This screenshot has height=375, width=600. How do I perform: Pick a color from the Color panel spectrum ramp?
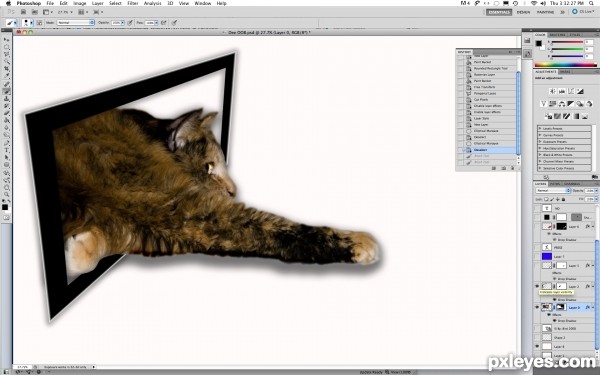pyautogui.click(x=565, y=65)
